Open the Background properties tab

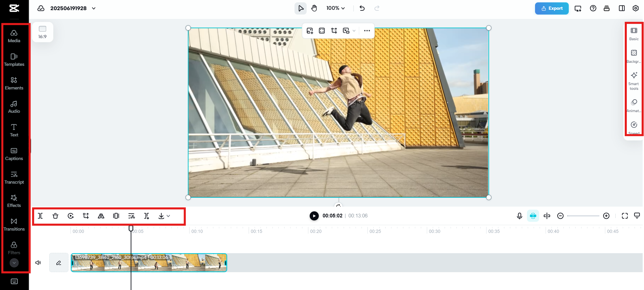coord(634,57)
